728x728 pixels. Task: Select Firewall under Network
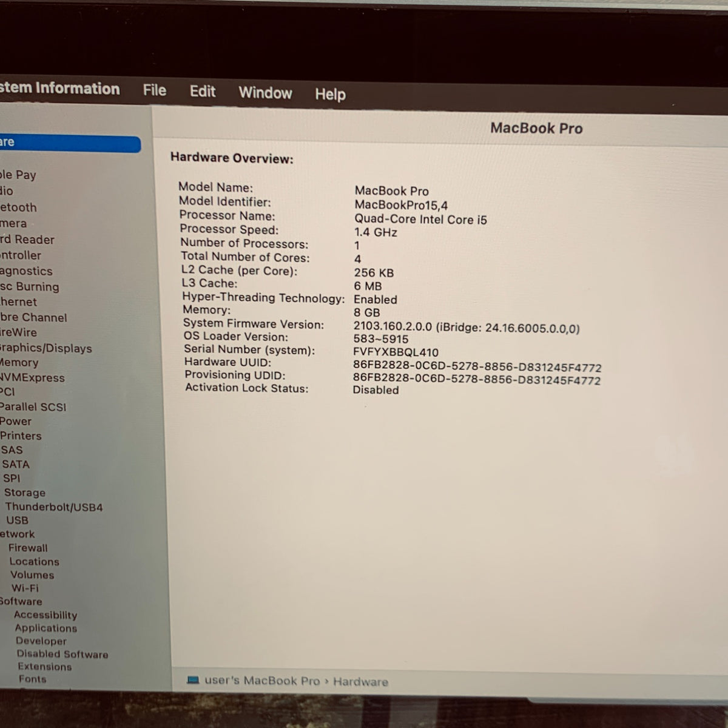pyautogui.click(x=28, y=548)
